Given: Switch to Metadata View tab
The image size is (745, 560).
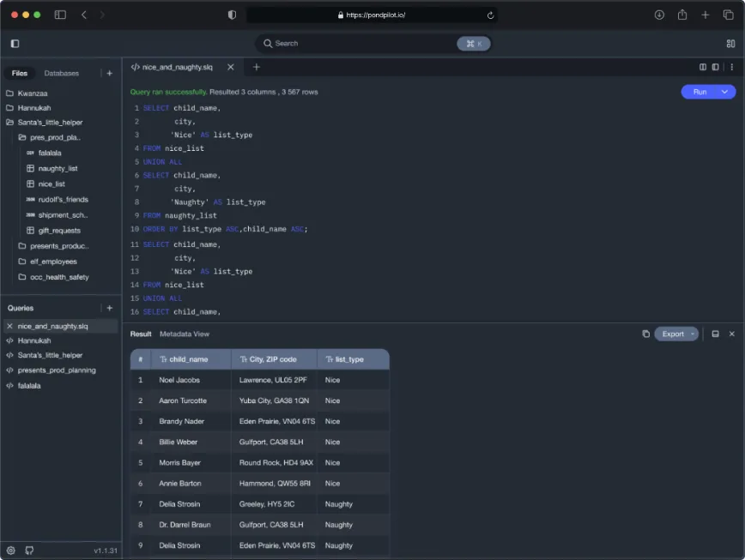Looking at the screenshot, I should pos(185,334).
